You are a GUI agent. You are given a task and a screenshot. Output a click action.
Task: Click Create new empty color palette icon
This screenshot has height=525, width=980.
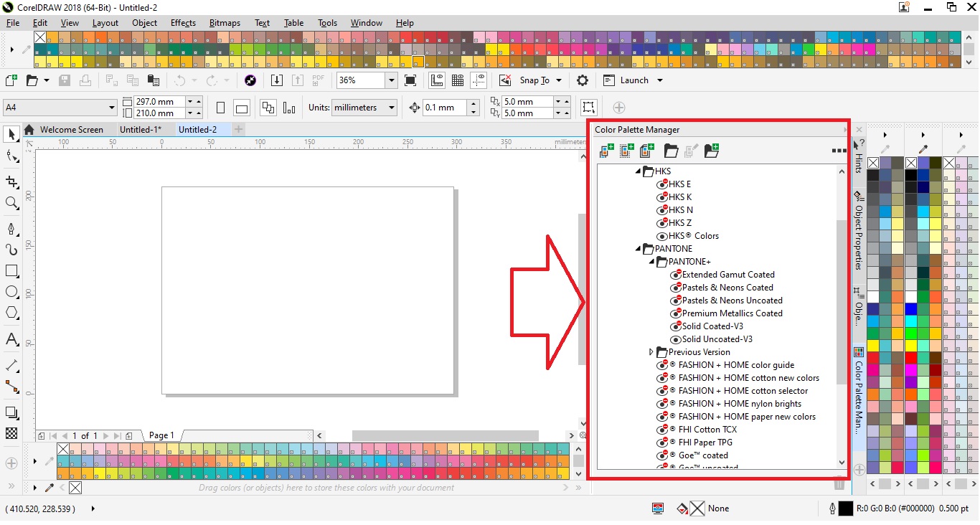[607, 151]
